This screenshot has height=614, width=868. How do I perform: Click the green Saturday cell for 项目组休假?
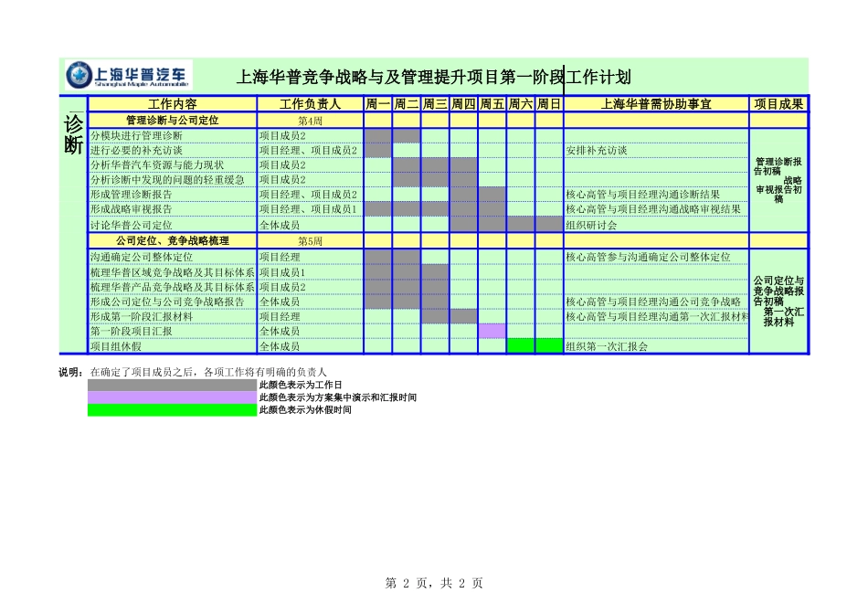click(521, 345)
